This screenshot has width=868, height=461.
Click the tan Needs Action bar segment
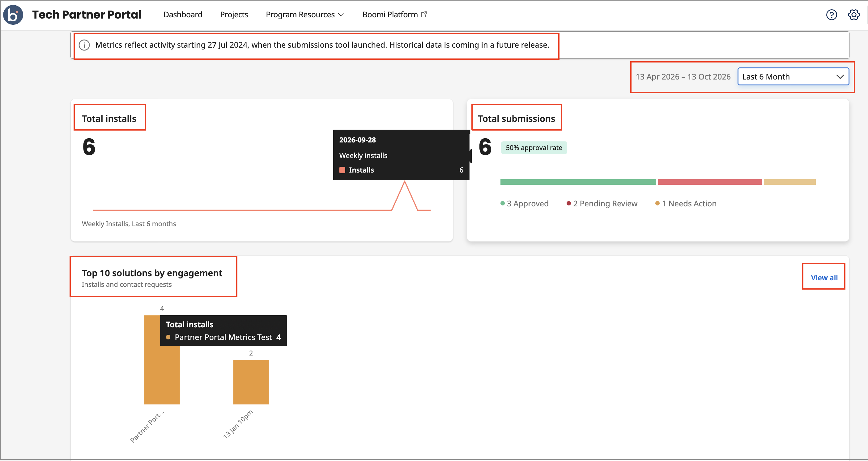coord(789,182)
